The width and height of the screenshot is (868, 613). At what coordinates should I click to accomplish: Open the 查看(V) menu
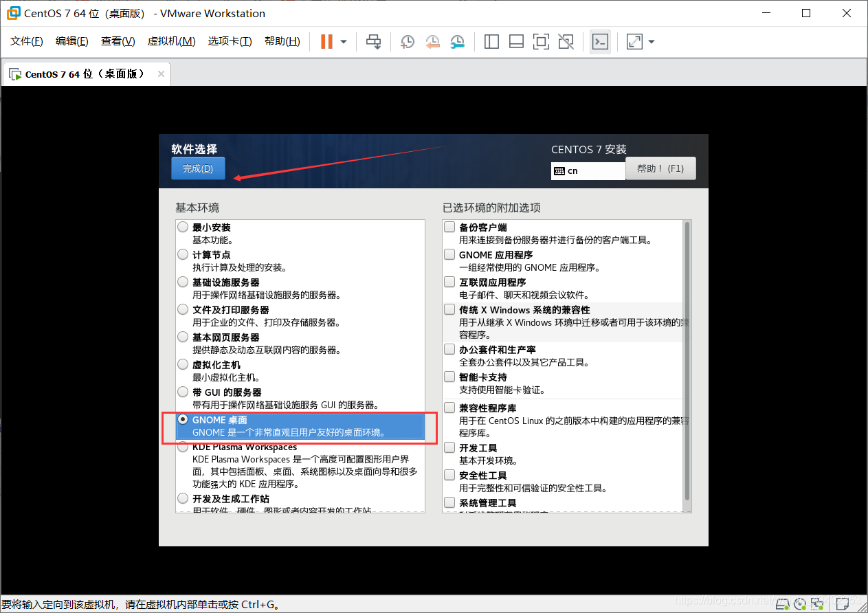[x=118, y=42]
